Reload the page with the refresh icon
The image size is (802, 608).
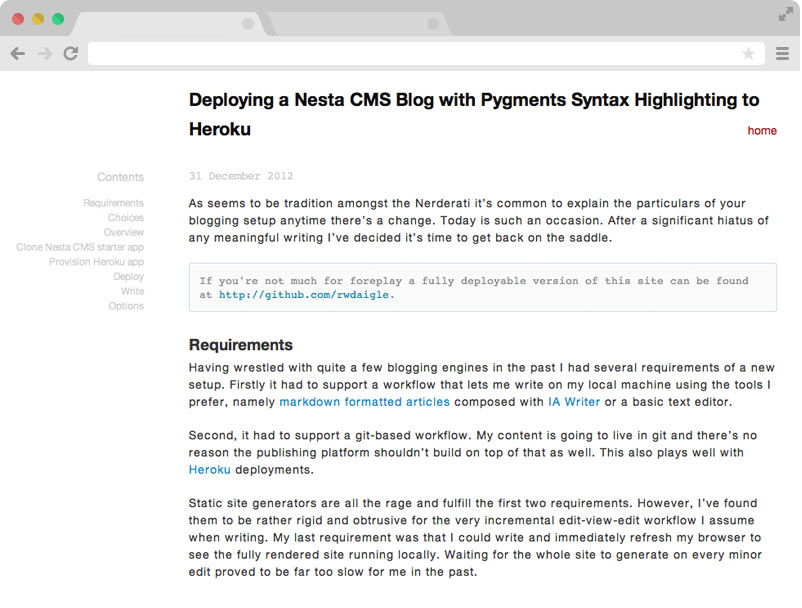71,53
